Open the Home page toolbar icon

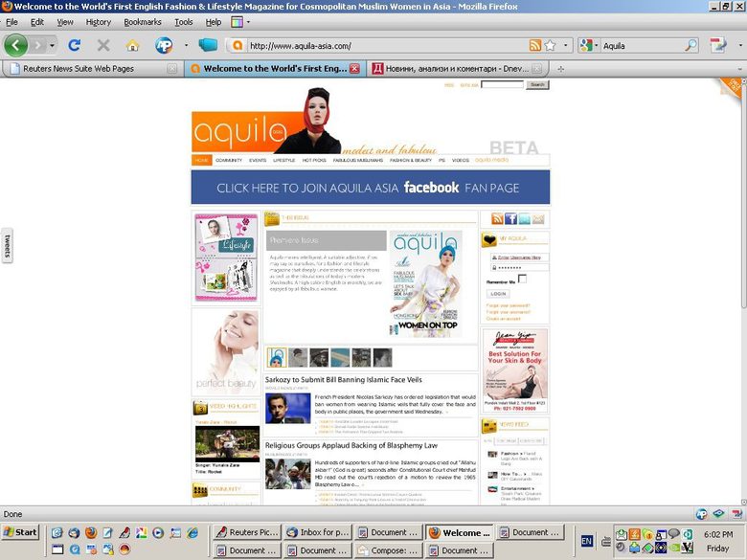[132, 46]
